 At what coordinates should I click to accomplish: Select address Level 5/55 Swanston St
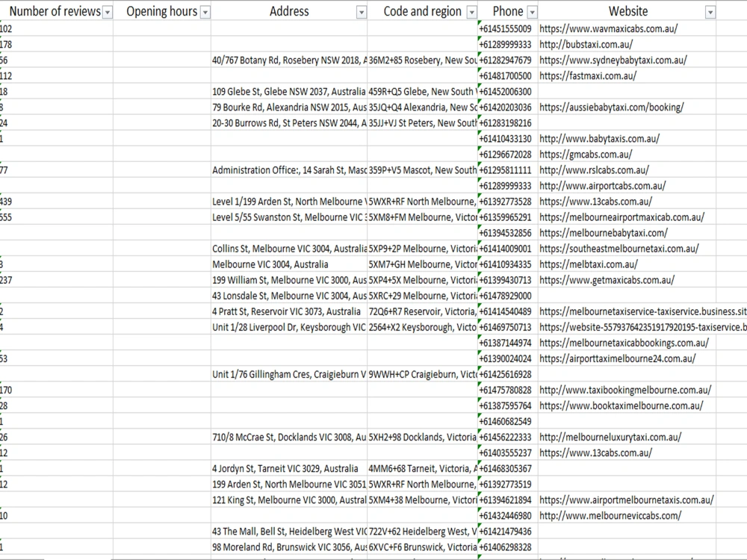pyautogui.click(x=289, y=217)
